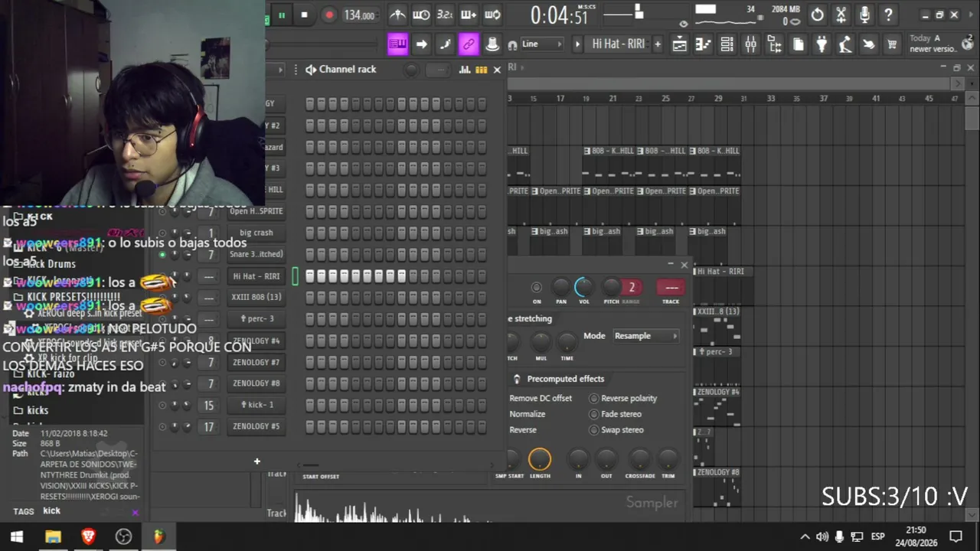
Task: Toggle the pink multilink to controllers icon
Action: (469, 44)
